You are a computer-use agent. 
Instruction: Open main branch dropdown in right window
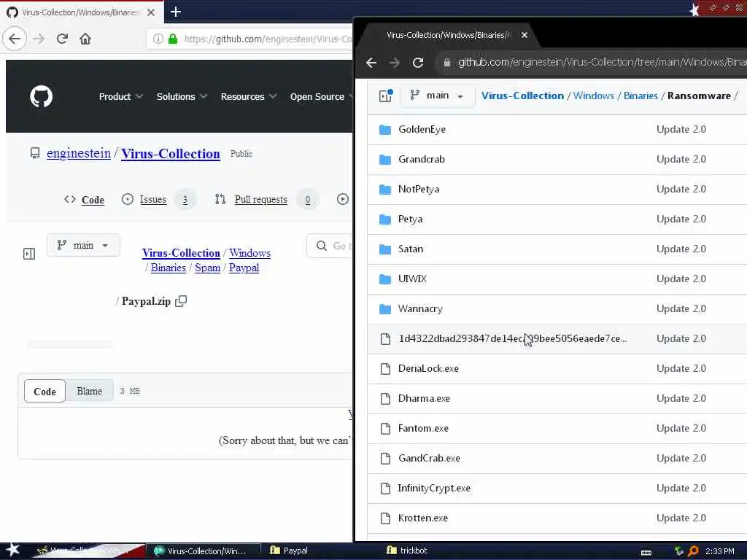(x=437, y=96)
